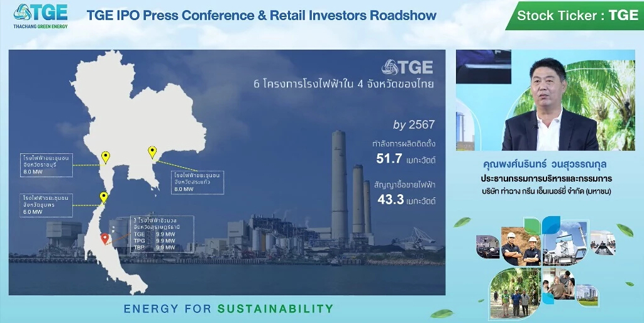Click the 'สัญญาซื้อขายไฟฟ้า' label
The width and height of the screenshot is (644, 323).
tap(404, 185)
